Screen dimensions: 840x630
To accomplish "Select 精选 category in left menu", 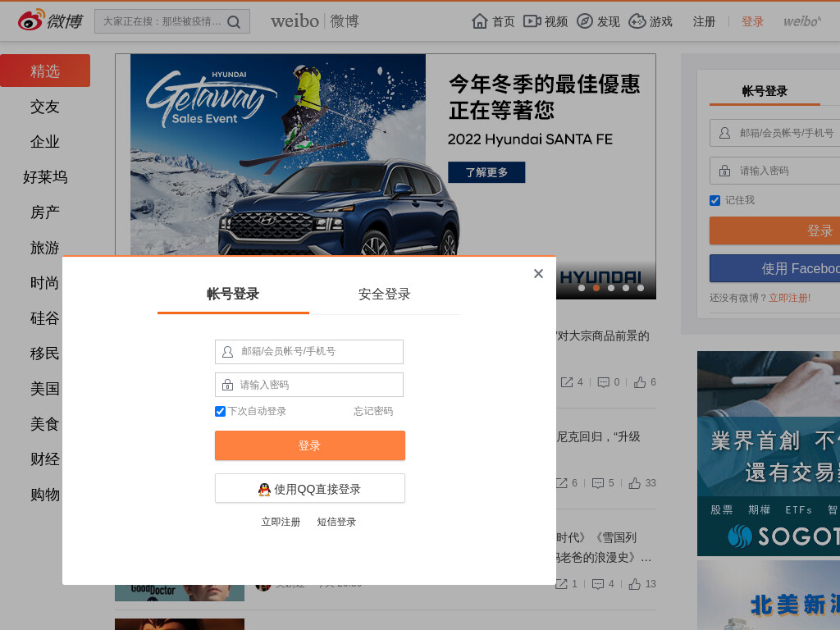I will (x=45, y=71).
